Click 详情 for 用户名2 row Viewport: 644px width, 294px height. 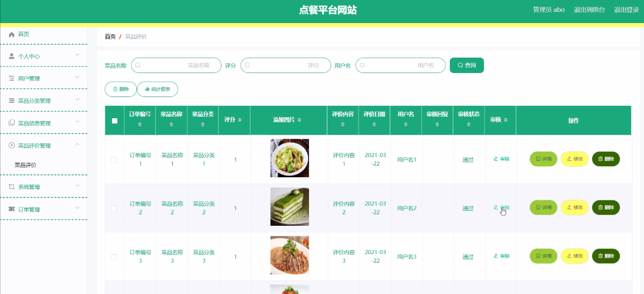click(544, 208)
